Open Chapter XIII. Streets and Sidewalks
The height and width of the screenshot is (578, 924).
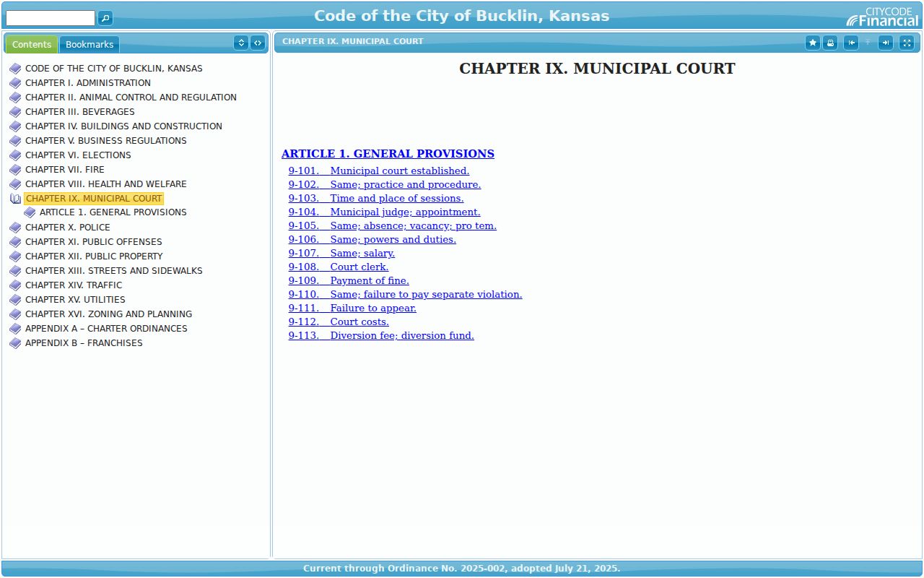click(114, 271)
